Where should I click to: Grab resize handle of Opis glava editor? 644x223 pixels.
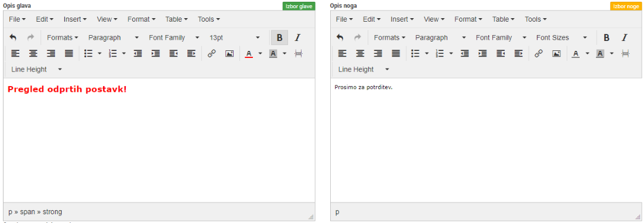tap(311, 217)
